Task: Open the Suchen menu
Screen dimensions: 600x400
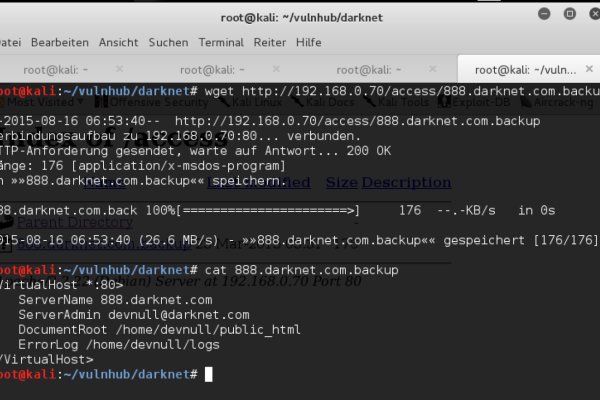Action: 168,42
